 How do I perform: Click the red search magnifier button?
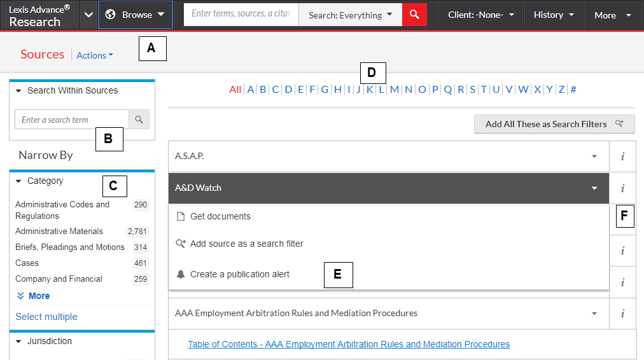click(x=414, y=15)
